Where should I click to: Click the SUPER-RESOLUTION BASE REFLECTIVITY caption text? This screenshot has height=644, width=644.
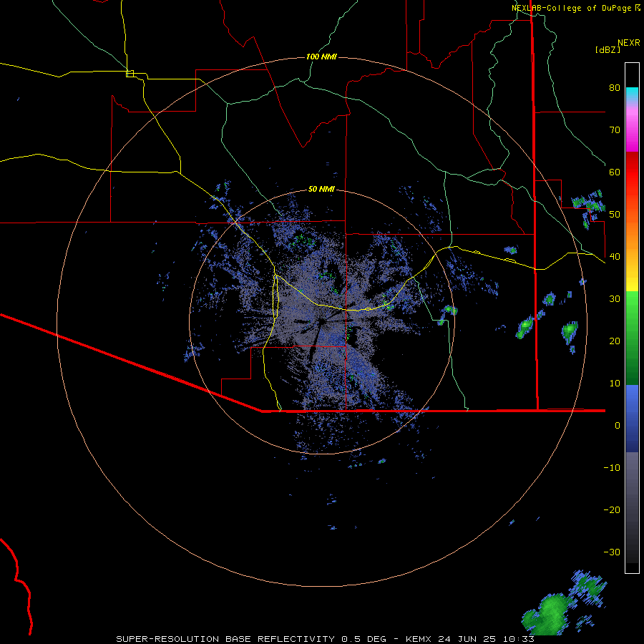[225, 639]
